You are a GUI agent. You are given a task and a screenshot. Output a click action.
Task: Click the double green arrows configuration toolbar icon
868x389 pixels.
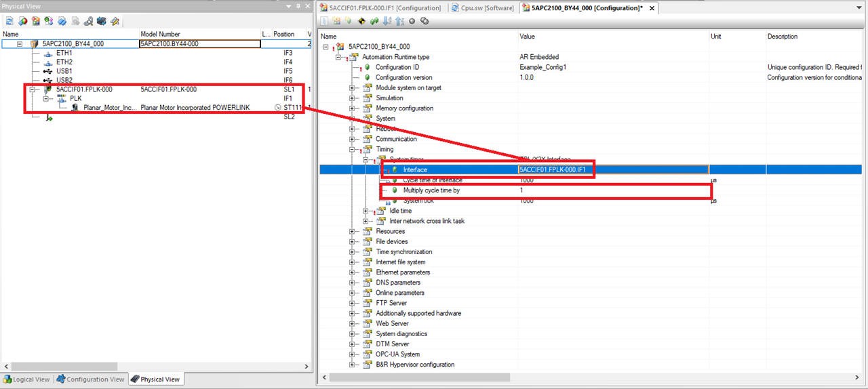(x=374, y=21)
